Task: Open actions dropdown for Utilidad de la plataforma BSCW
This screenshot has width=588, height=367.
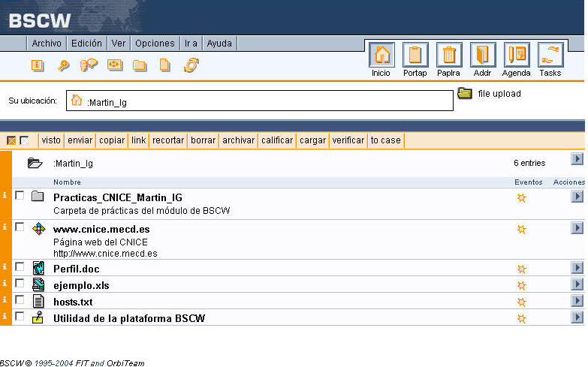Action: (x=576, y=317)
